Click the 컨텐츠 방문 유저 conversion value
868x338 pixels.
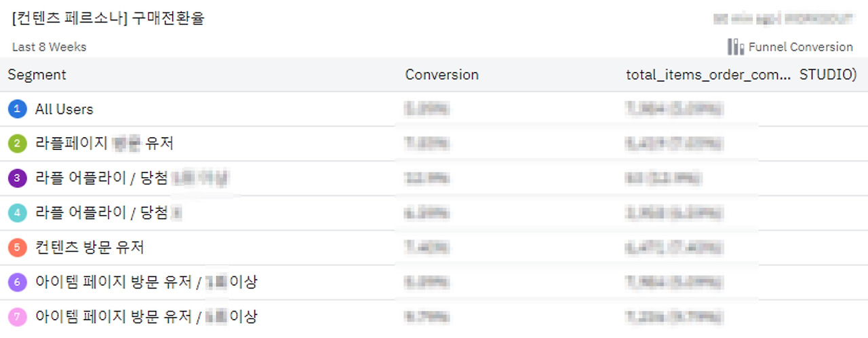427,248
